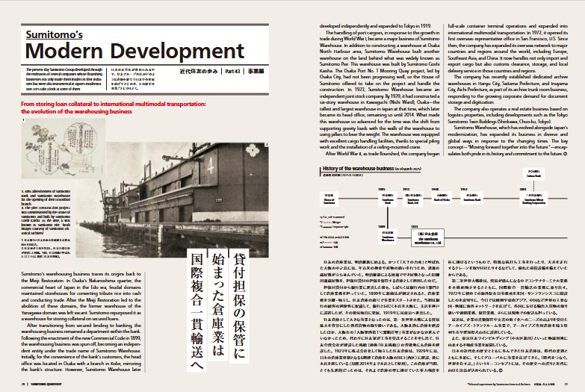585x392 pixels.
Task: Open the warehouse pier photograph
Action: click(x=172, y=199)
